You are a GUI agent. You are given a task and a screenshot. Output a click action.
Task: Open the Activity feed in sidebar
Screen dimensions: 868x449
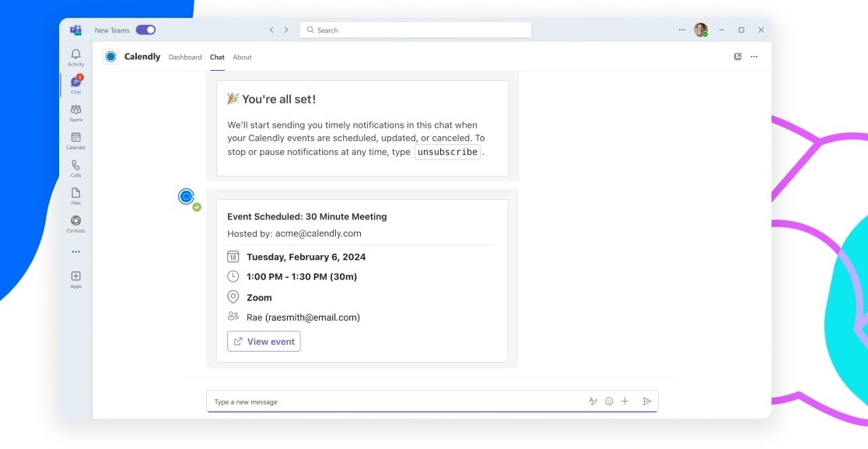click(76, 58)
